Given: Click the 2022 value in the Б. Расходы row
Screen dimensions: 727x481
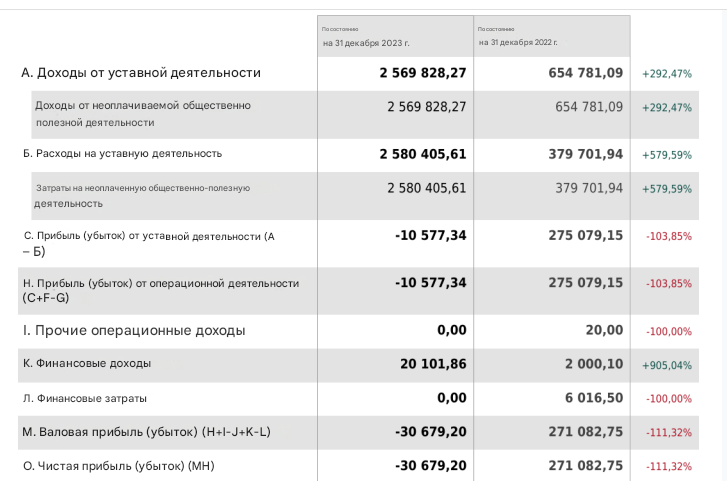Looking at the screenshot, I should click(585, 154).
